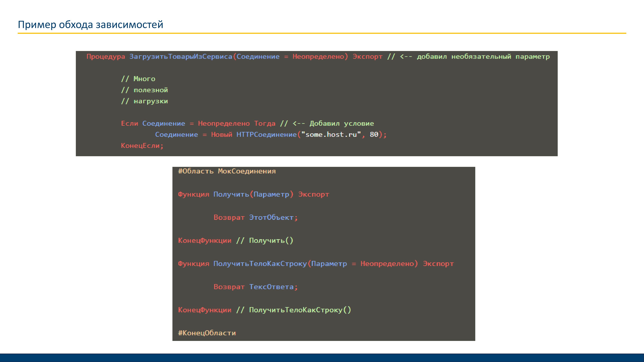
Task: Click 'Возврат ТексОтвета;' statement
Action: [256, 287]
